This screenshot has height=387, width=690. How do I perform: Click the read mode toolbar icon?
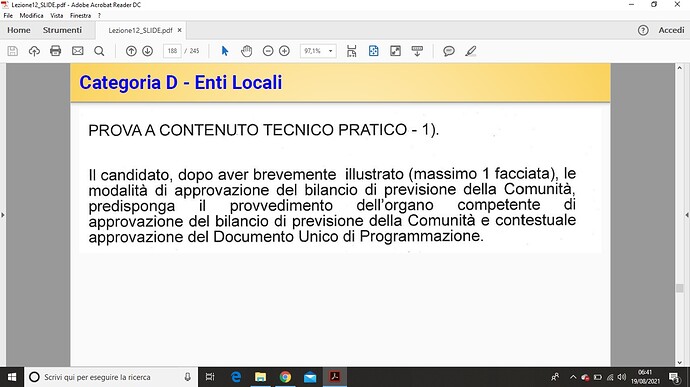click(417, 51)
